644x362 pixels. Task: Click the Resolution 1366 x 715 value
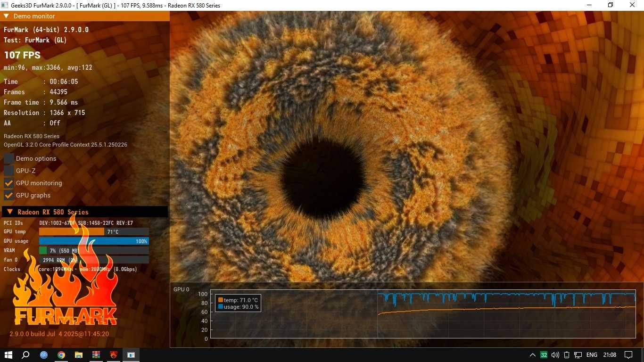coord(67,113)
